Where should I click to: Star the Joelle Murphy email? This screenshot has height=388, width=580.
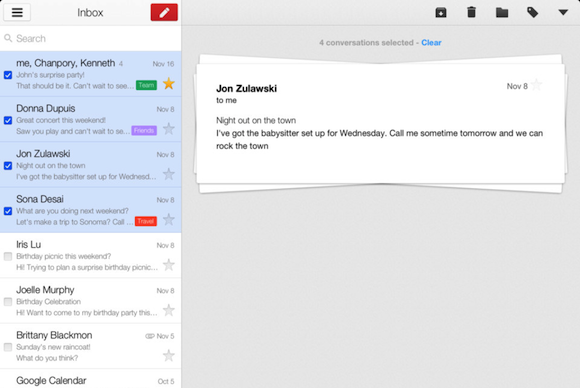point(169,310)
